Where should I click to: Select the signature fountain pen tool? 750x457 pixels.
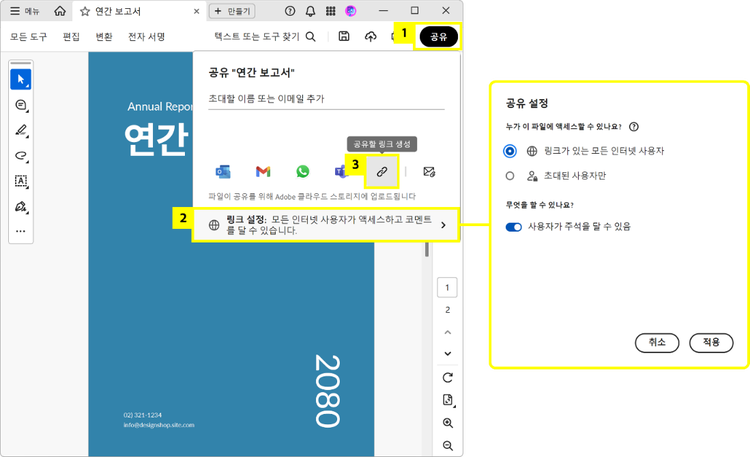[x=21, y=206]
